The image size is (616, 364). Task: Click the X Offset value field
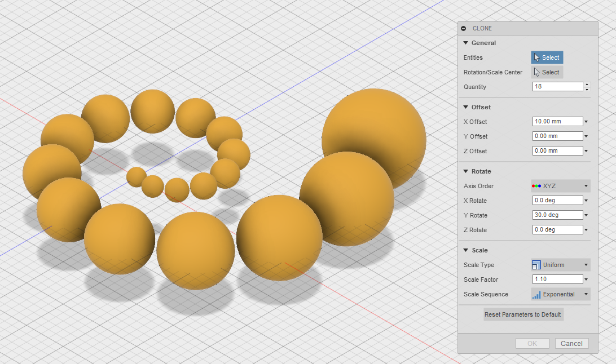[557, 122]
